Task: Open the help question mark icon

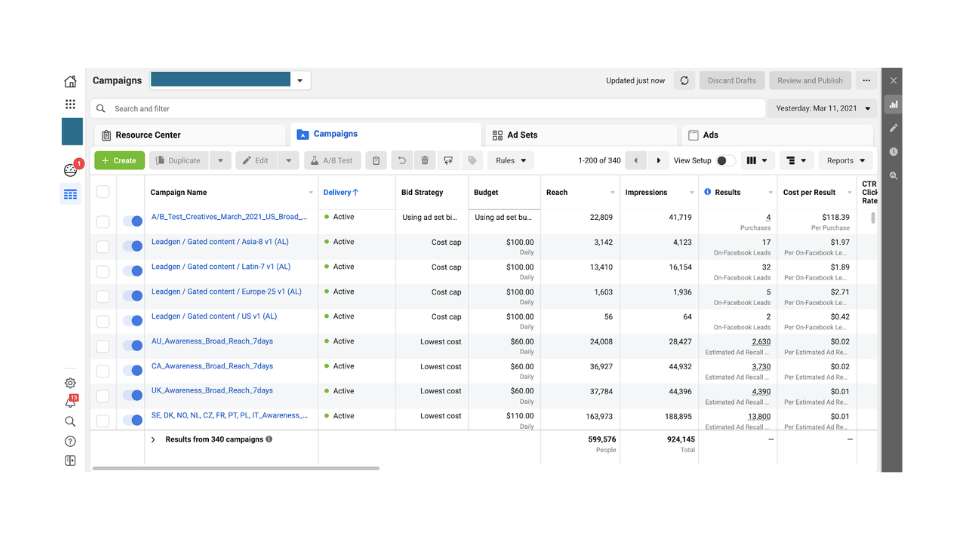Action: (70, 441)
